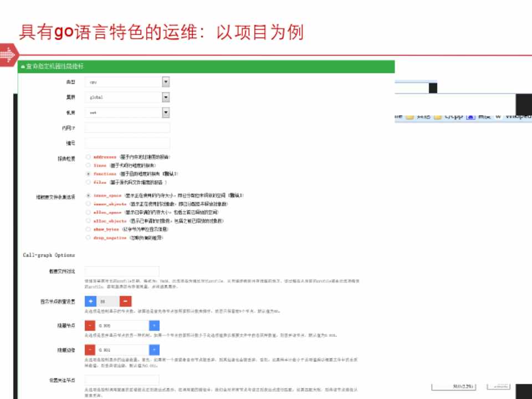Click the green panel header bar title

55,66
